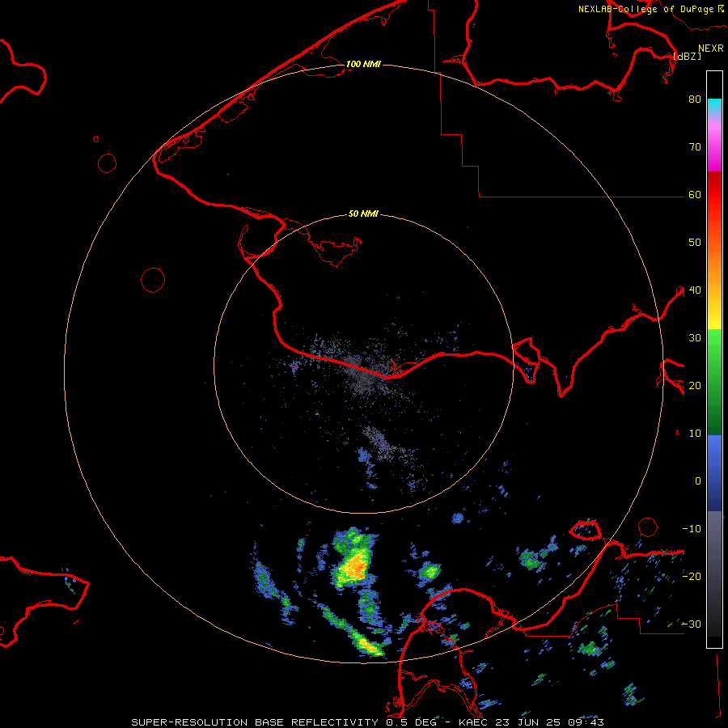Click the 30 value on the dBZ scale
The image size is (728, 728).
[x=695, y=337]
